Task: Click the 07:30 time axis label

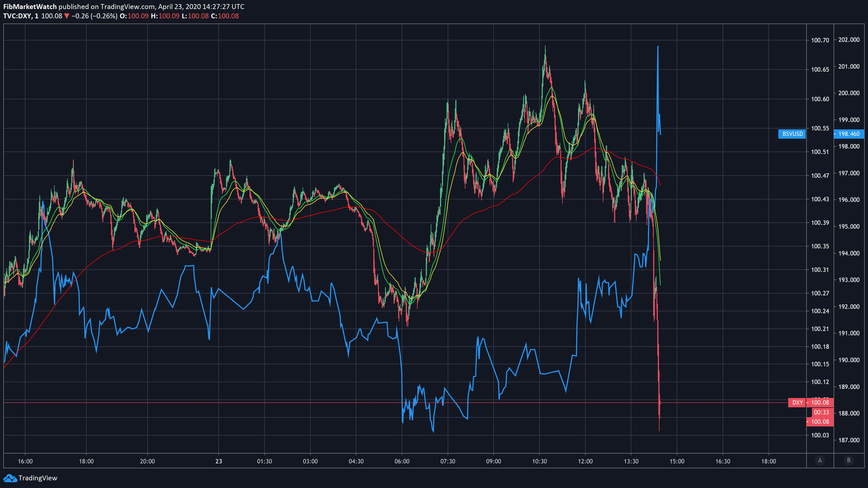Action: [x=448, y=461]
